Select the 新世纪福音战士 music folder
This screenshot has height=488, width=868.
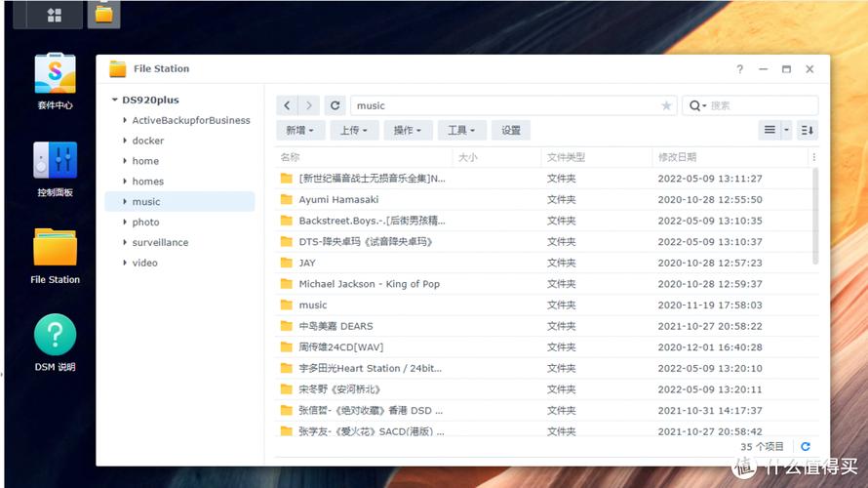547,179
